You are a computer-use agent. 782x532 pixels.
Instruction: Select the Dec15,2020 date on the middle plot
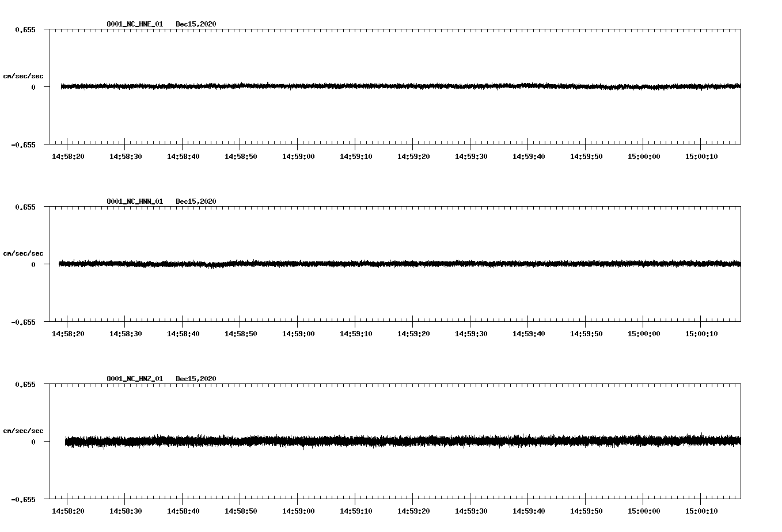pyautogui.click(x=196, y=202)
